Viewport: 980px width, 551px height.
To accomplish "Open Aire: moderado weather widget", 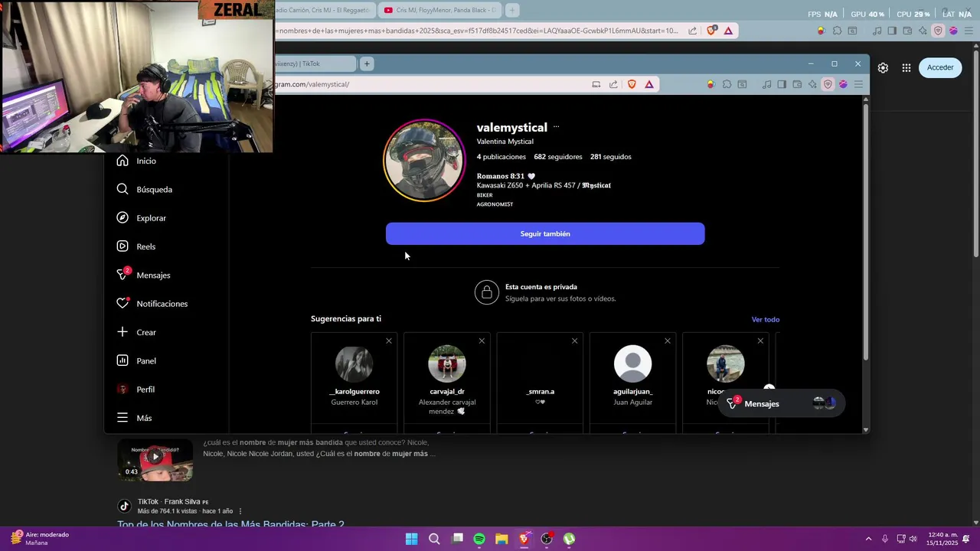I will 38,539.
